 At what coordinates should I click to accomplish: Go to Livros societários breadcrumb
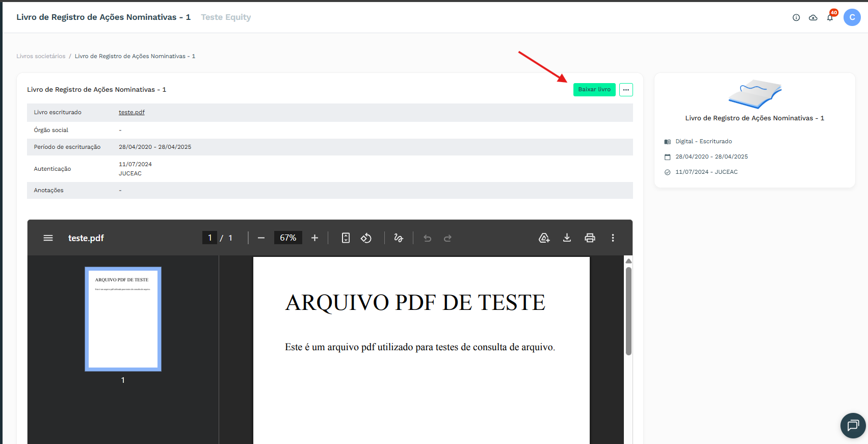[x=41, y=56]
